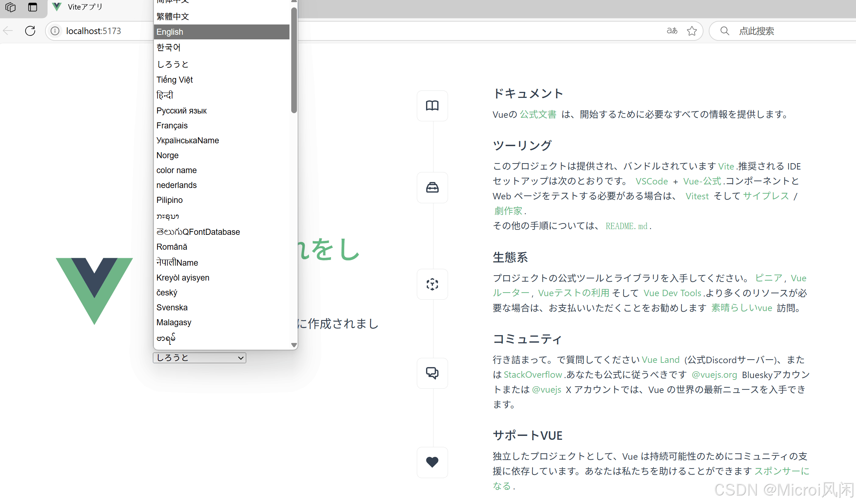Open the README.md link
The width and height of the screenshot is (856, 504).
pyautogui.click(x=626, y=226)
